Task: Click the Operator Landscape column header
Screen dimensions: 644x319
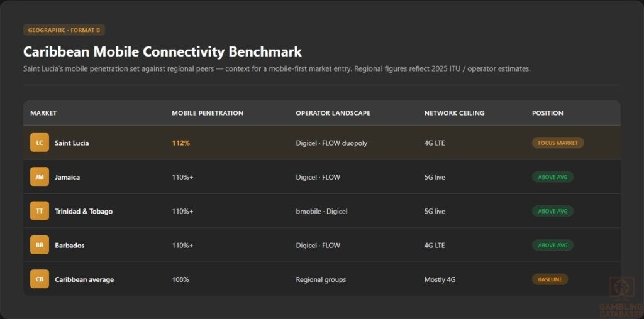Action: pyautogui.click(x=333, y=113)
